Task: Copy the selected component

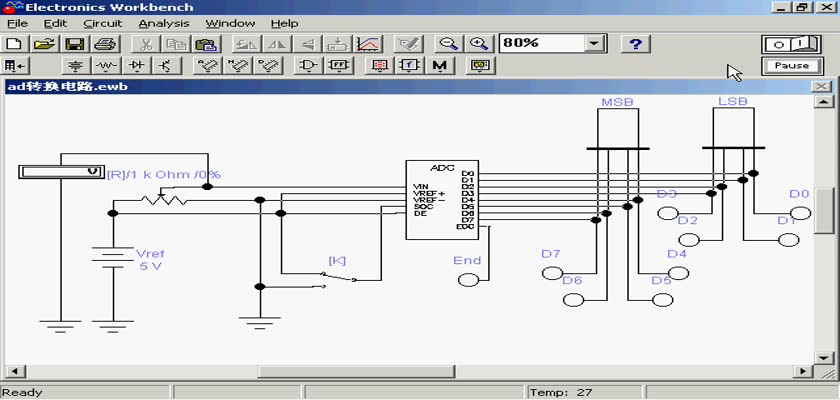Action: tap(175, 44)
